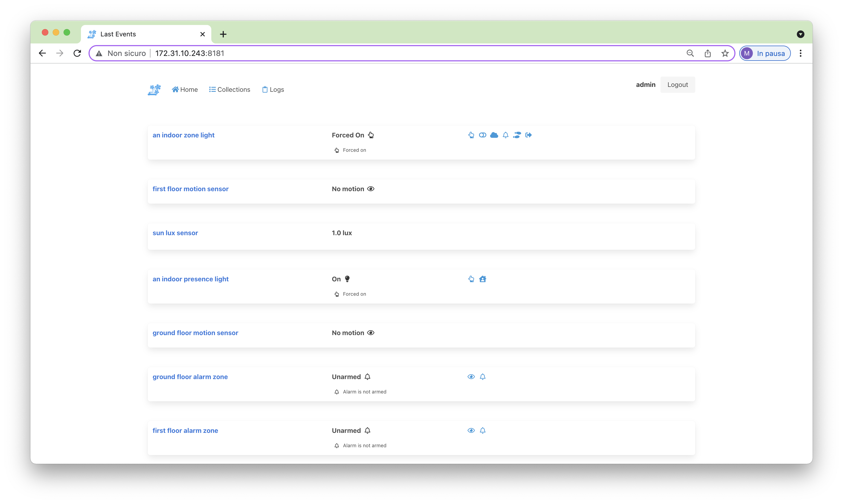Click the footsteps icon on indoor zone light

point(517,135)
